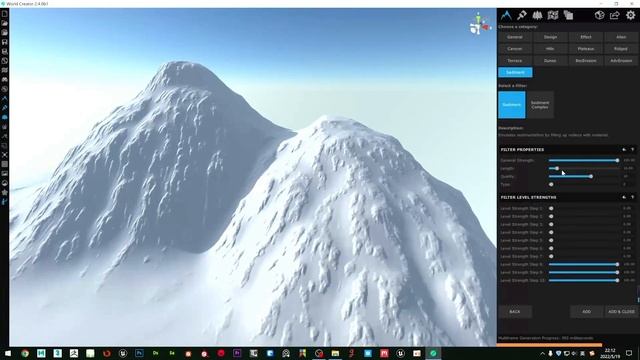The height and width of the screenshot is (360, 640).
Task: Select the Terrace category
Action: point(515,60)
